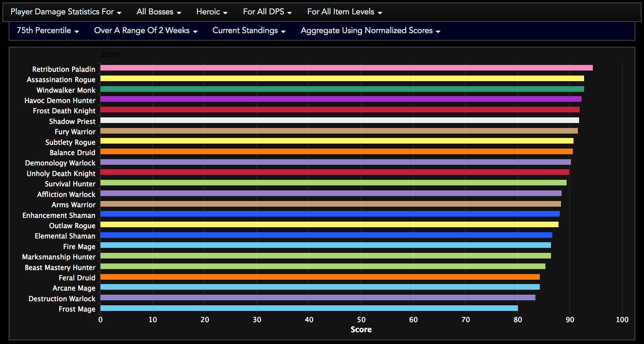Select the Shadow Priest label

click(x=72, y=121)
